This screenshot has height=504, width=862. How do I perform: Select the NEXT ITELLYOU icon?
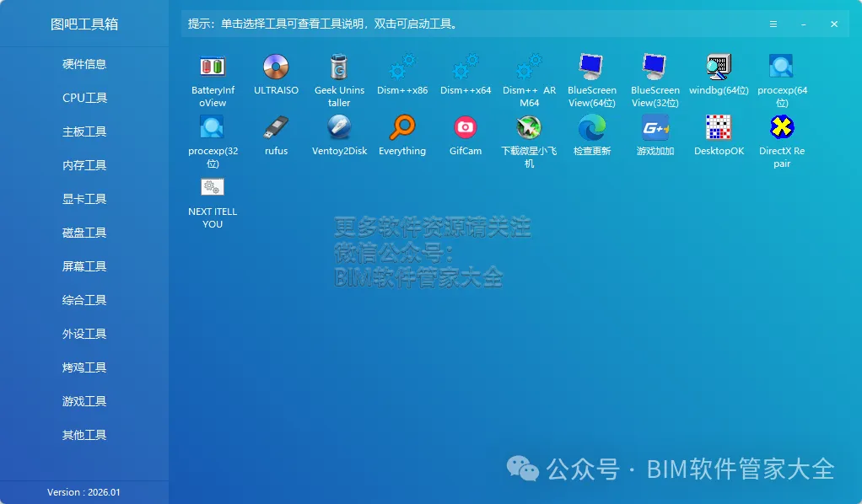[x=213, y=187]
